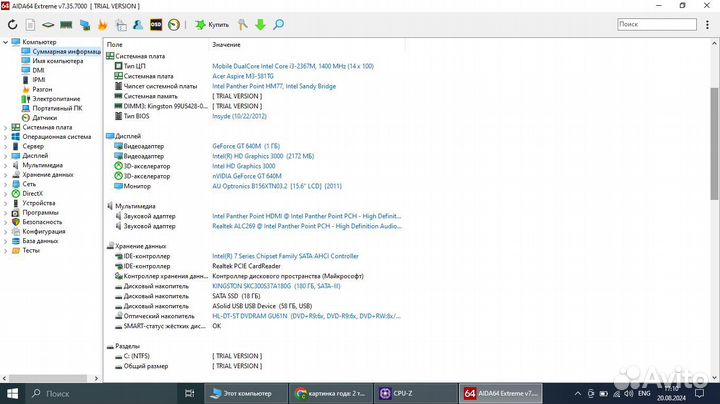Open the HL-DT-ST DVDRAM GU61N link
Screen dimensions: 720x404
click(x=306, y=316)
